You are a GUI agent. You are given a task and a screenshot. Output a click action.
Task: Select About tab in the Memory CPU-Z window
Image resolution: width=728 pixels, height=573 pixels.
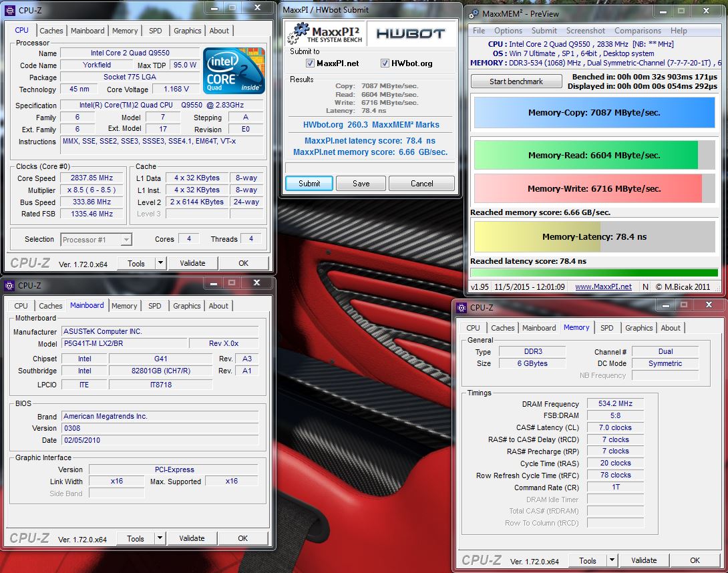pos(671,328)
